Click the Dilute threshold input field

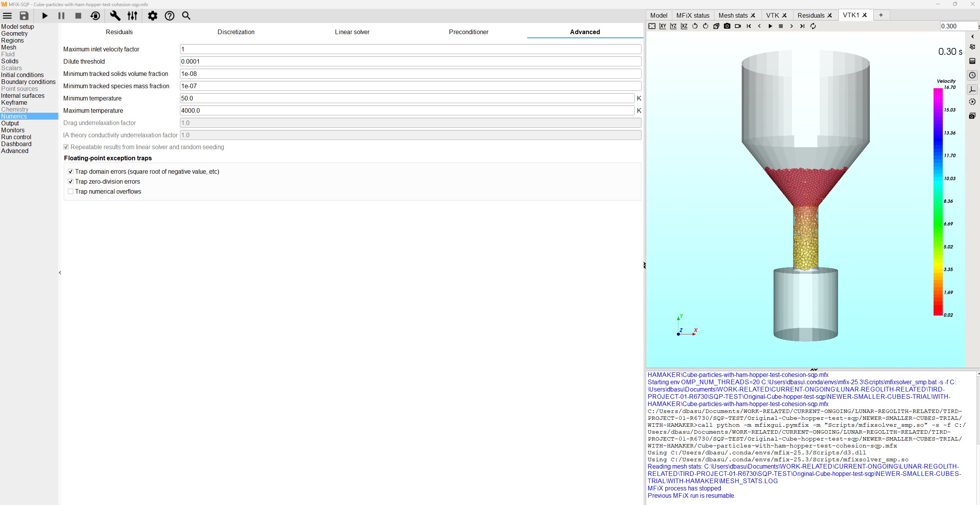[410, 61]
